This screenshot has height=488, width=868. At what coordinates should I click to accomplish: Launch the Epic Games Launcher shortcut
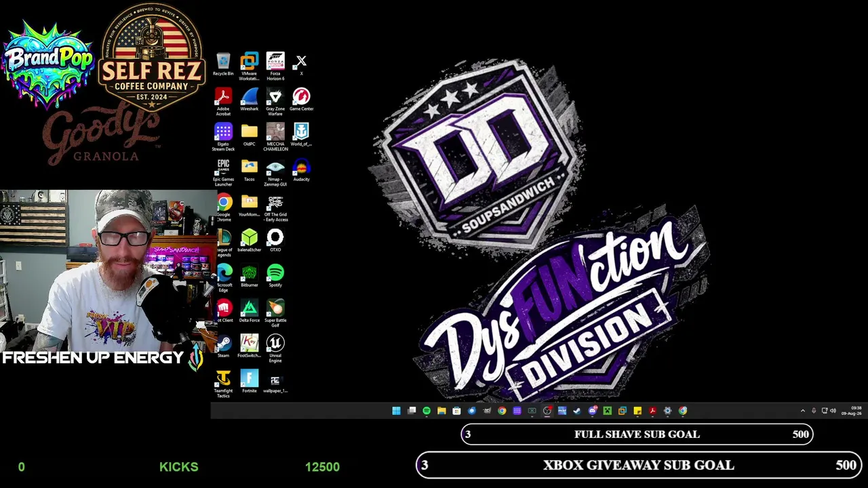(223, 172)
